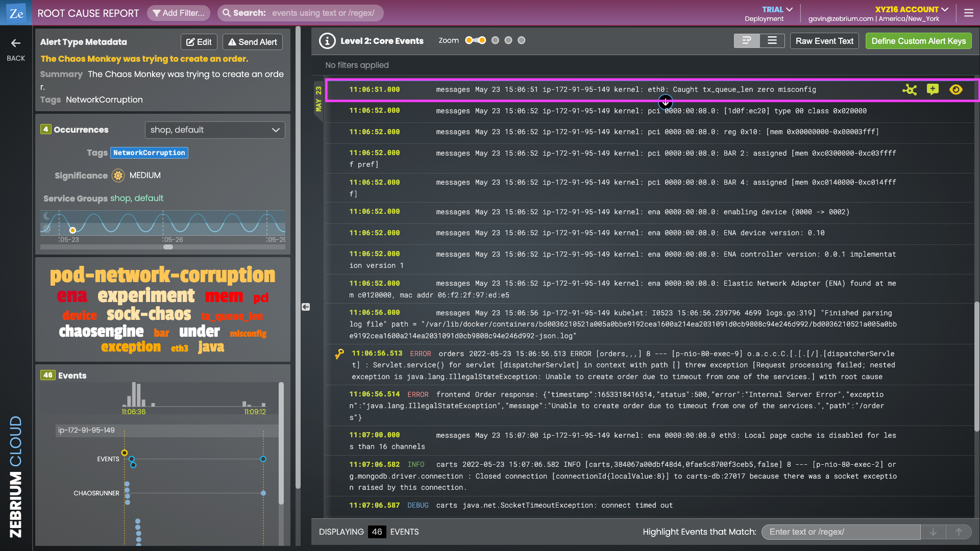
Task: Click the back arrow in the left sidebar
Action: click(x=15, y=43)
